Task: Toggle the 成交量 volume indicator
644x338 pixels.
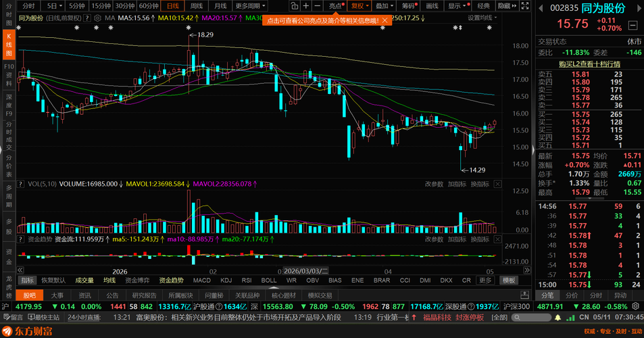Action: pos(84,280)
